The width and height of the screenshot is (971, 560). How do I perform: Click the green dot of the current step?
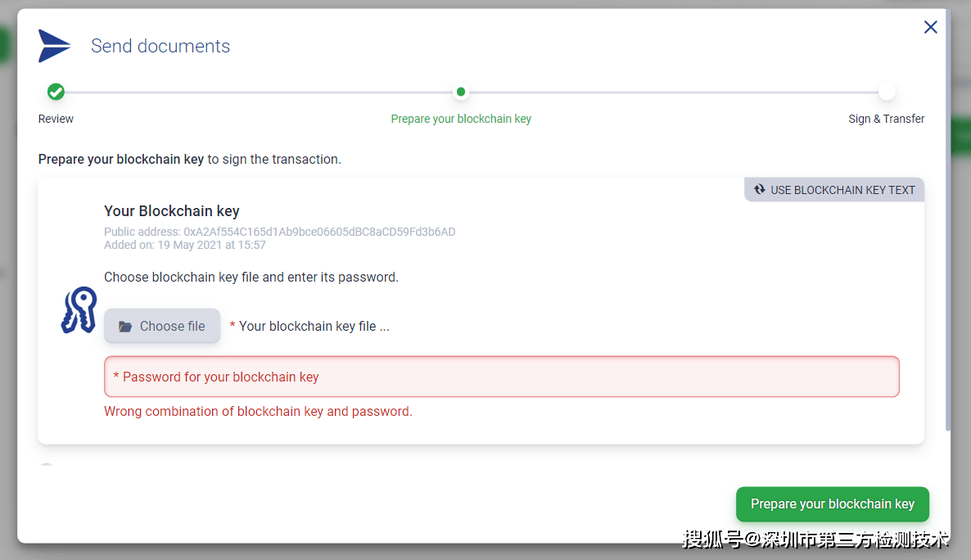pyautogui.click(x=461, y=92)
